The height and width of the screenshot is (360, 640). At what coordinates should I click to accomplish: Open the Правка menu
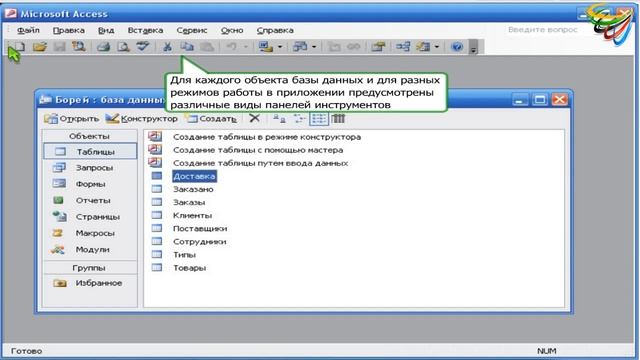click(69, 30)
